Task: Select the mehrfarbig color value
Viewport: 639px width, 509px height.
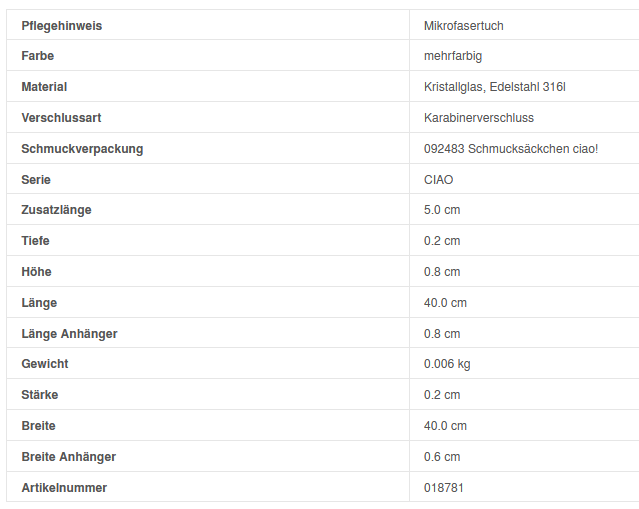Action: coord(453,56)
